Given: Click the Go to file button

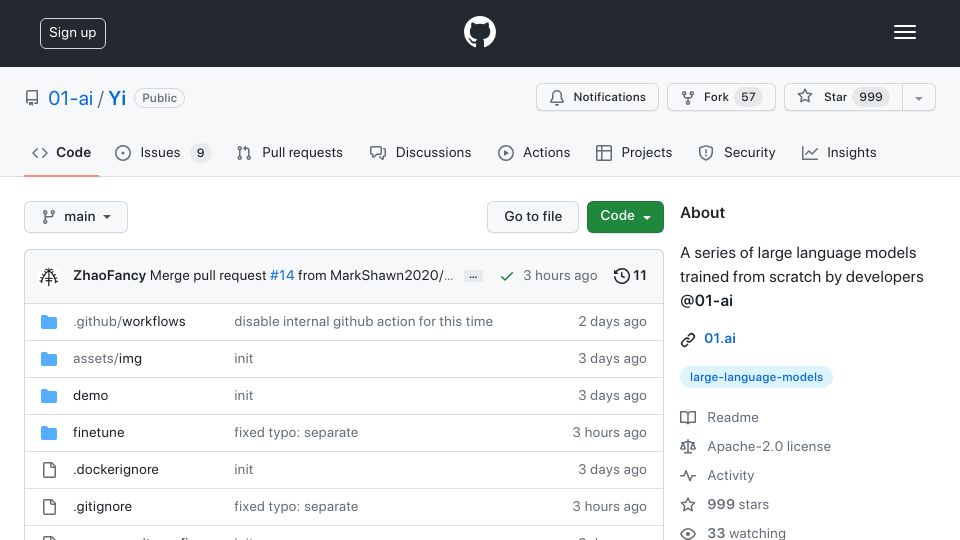Looking at the screenshot, I should [x=533, y=217].
